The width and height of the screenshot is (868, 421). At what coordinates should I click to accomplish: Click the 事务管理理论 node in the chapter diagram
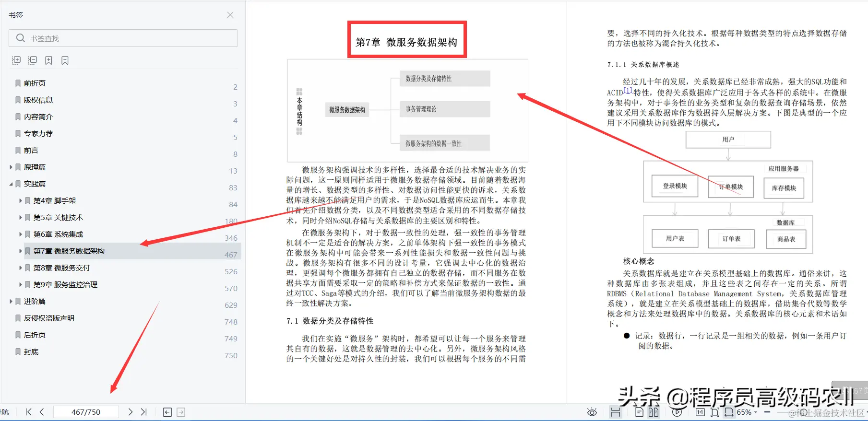[445, 109]
